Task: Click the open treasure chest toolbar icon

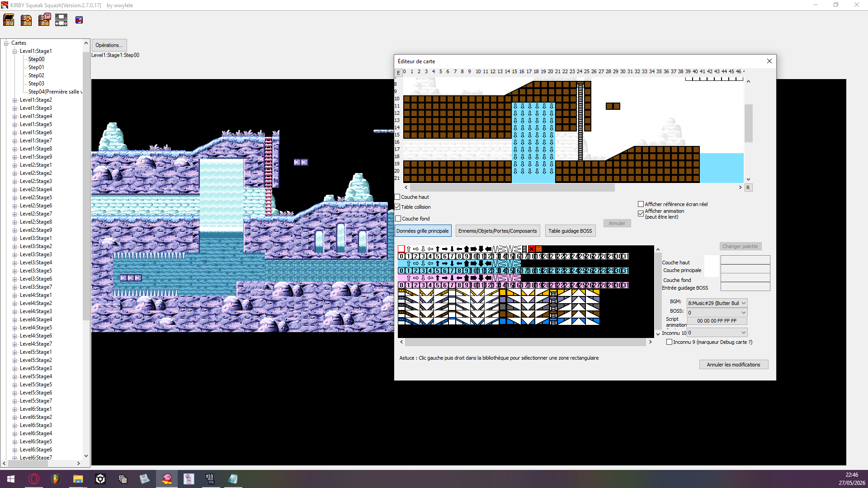Action: coord(9,20)
